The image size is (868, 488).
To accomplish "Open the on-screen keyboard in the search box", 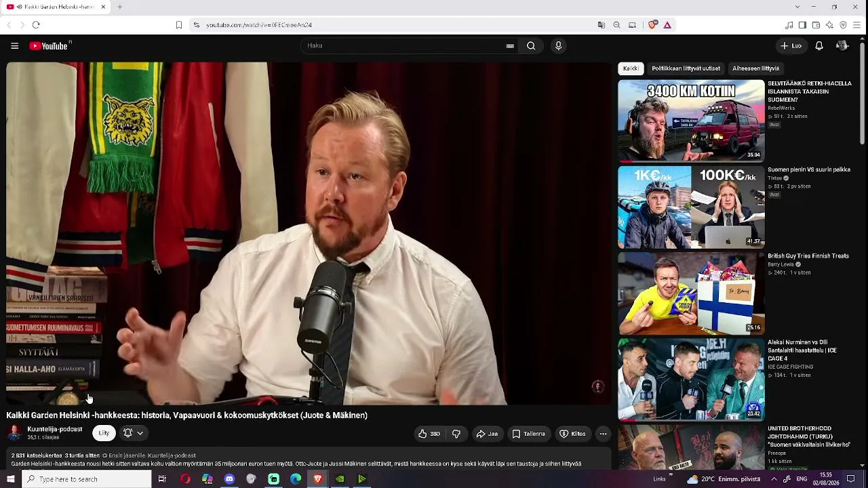I will (x=510, y=46).
